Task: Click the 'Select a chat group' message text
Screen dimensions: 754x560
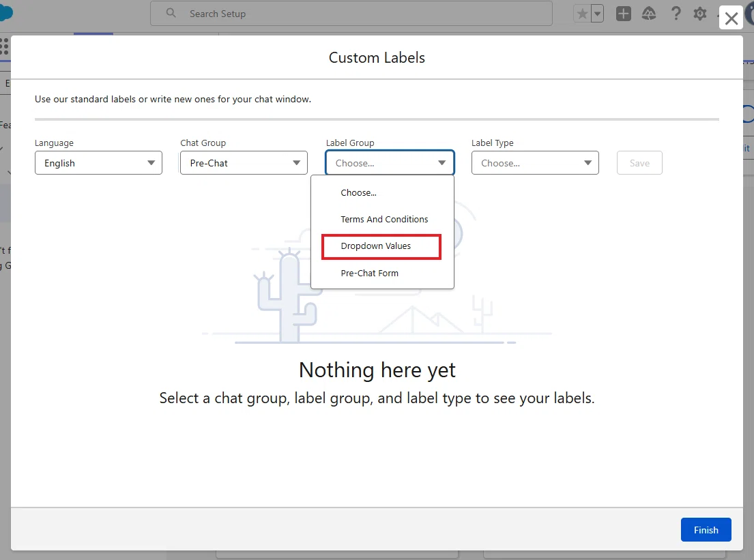Action: (377, 398)
